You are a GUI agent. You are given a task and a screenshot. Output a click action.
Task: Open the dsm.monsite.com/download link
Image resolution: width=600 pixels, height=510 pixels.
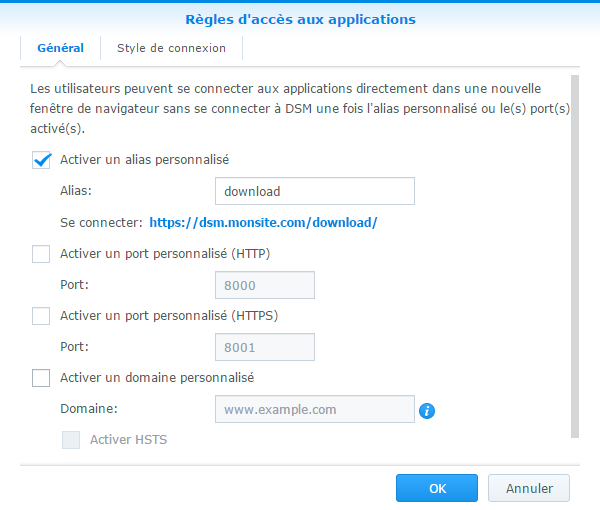click(263, 223)
